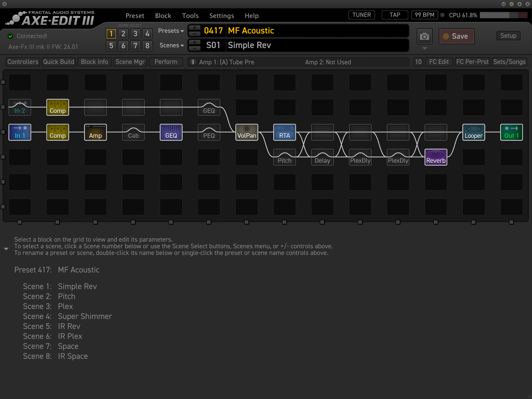Select the bypassed GEQ block in the In 2 row
The image size is (532, 399).
click(x=209, y=107)
